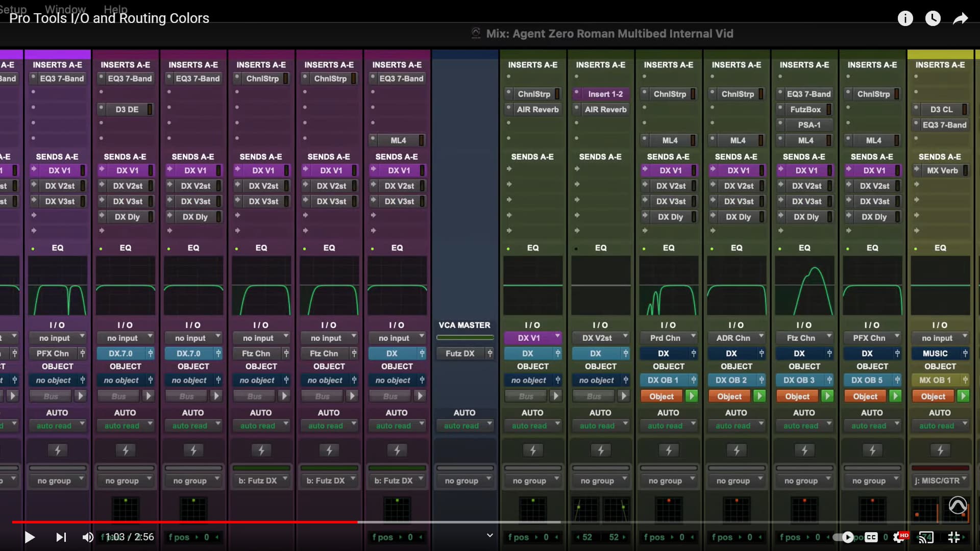Open the Window menu

point(65,9)
